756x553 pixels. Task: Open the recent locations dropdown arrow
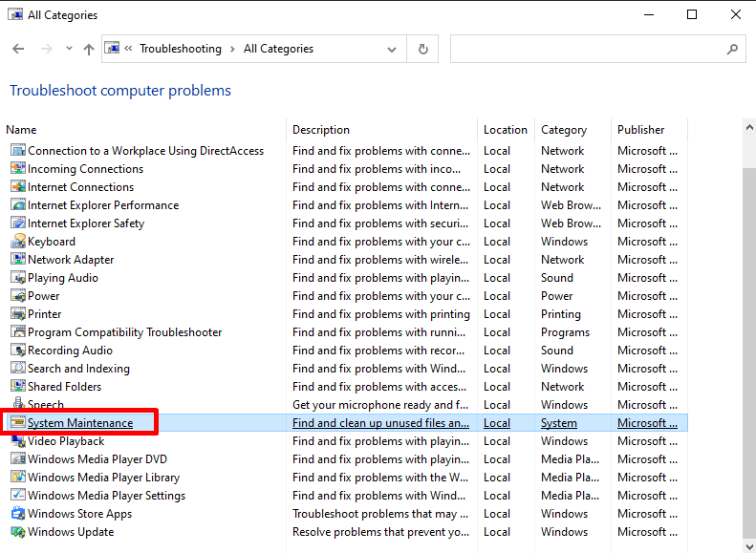coord(68,49)
